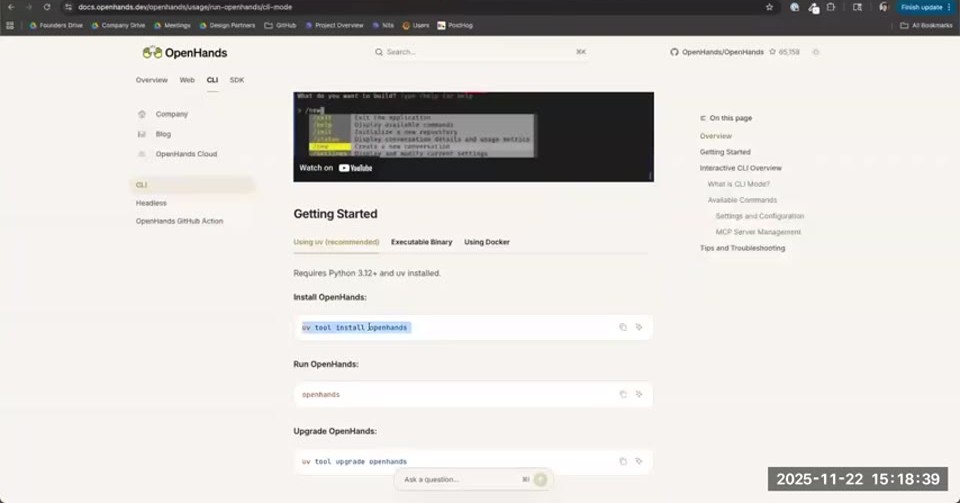Jump to Interactive CLI Overview section
This screenshot has height=503, width=960.
click(741, 168)
